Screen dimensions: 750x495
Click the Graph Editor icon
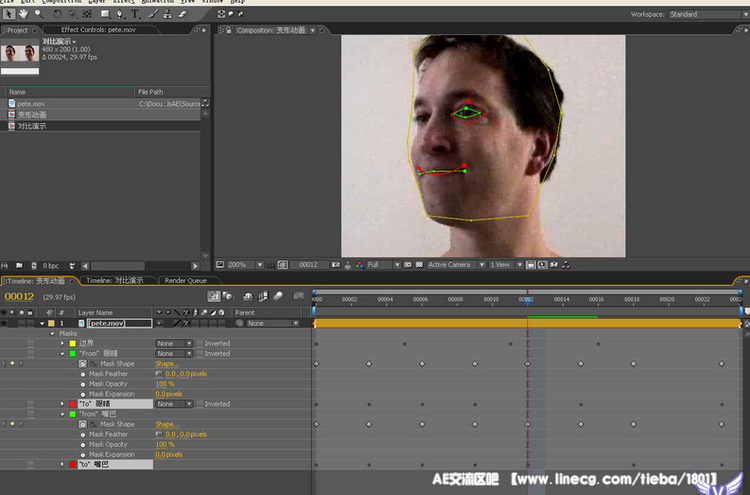point(298,297)
